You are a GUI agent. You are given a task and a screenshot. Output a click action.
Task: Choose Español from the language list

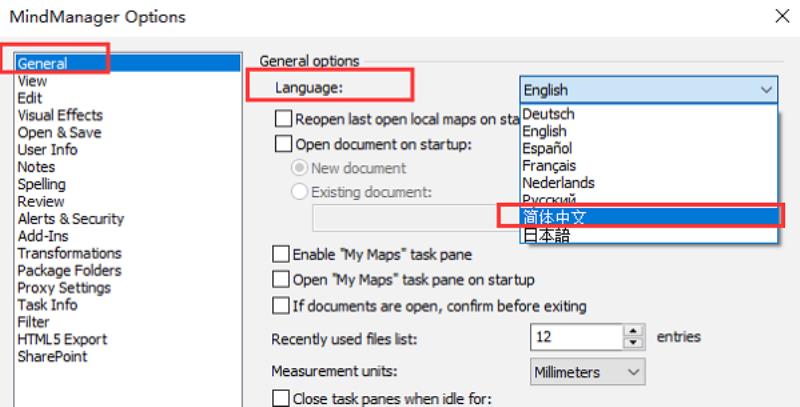pyautogui.click(x=649, y=148)
